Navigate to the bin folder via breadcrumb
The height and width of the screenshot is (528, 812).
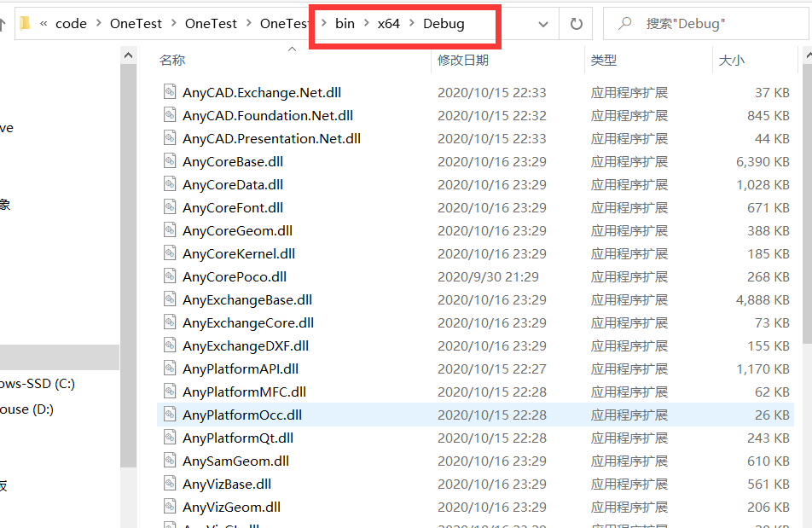(345, 24)
